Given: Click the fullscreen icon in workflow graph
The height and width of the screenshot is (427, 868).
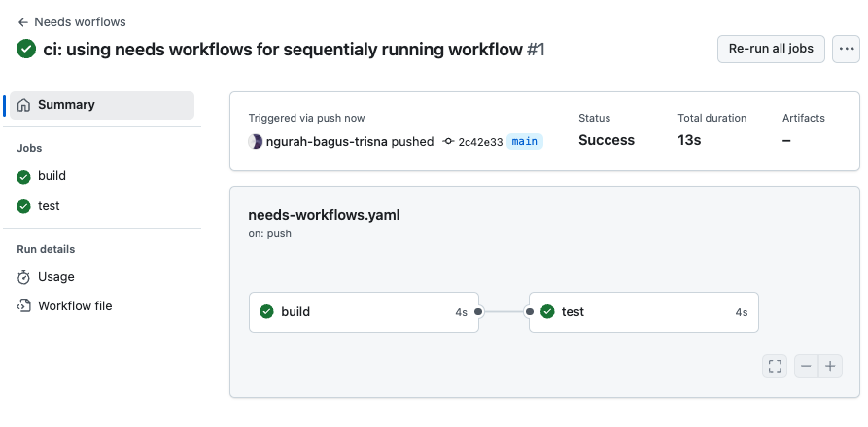Looking at the screenshot, I should pos(775,366).
